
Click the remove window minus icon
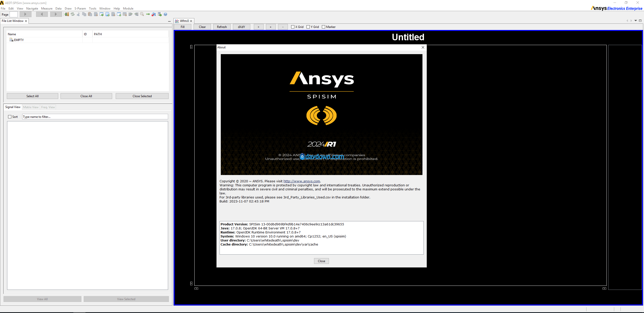click(x=125, y=14)
